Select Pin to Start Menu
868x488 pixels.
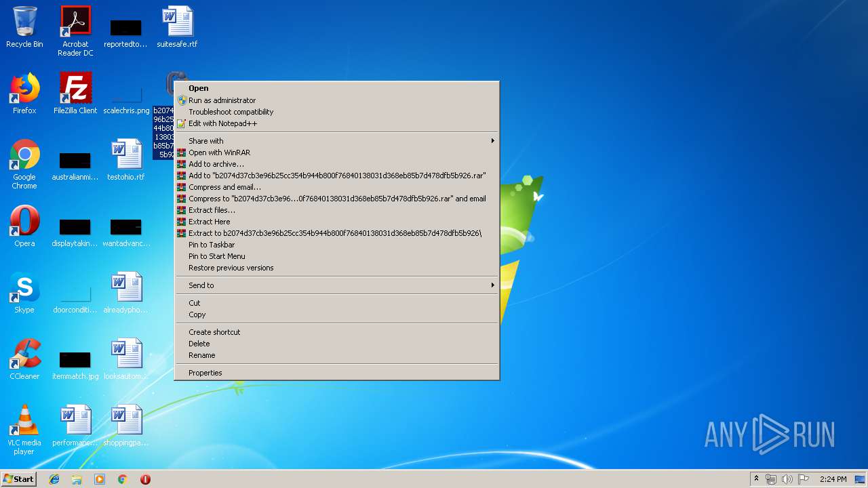pyautogui.click(x=336, y=256)
